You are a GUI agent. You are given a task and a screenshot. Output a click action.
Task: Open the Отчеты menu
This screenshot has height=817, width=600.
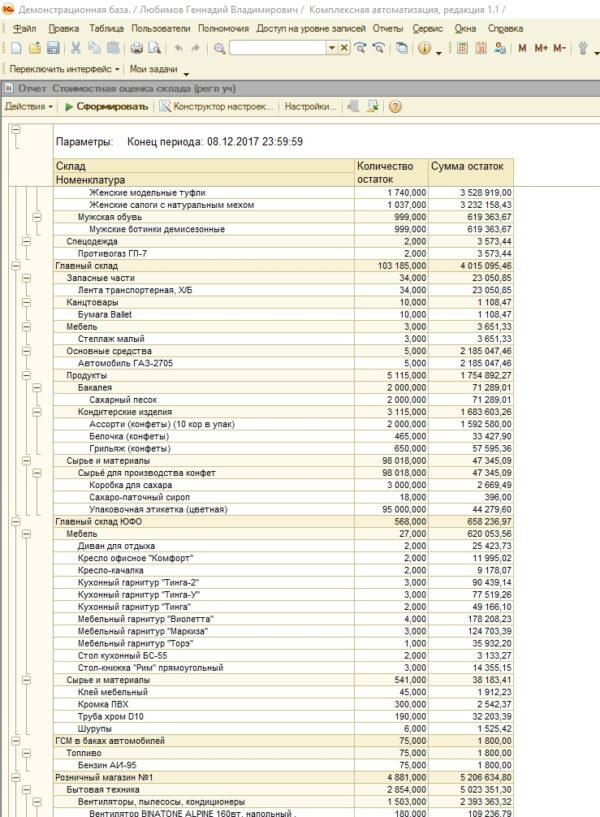point(388,29)
